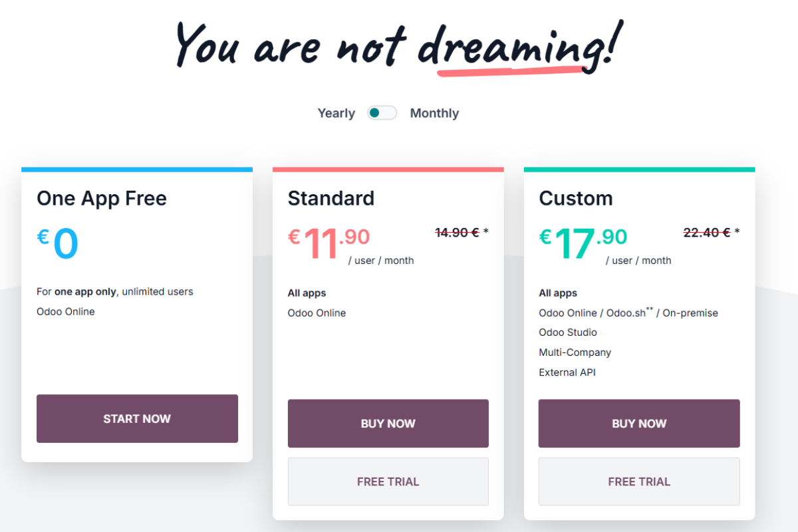This screenshot has height=532, width=798.
Task: Click the Custom plan title
Action: 576,198
